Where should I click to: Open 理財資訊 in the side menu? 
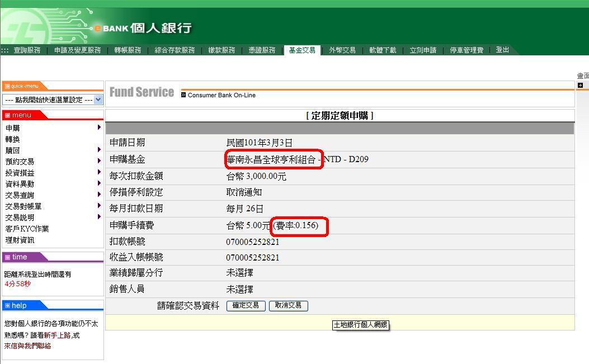tap(20, 240)
